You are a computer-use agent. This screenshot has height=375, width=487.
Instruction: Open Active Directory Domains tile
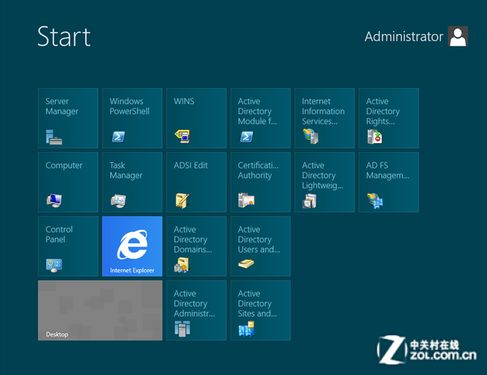[196, 246]
